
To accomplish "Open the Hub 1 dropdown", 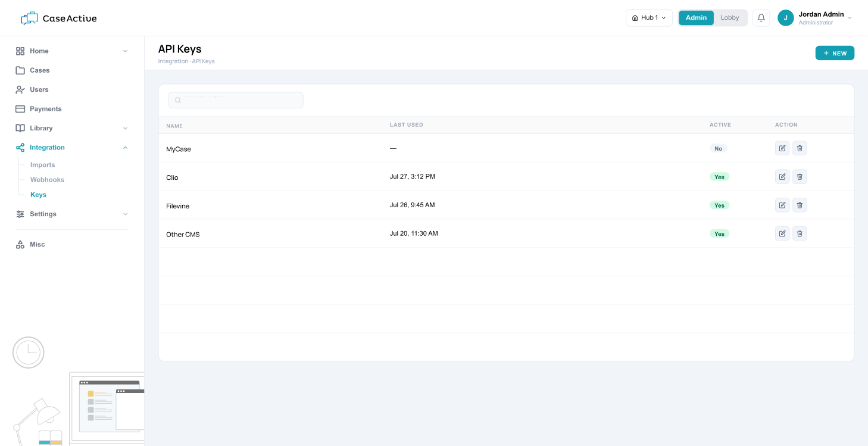I will (649, 18).
